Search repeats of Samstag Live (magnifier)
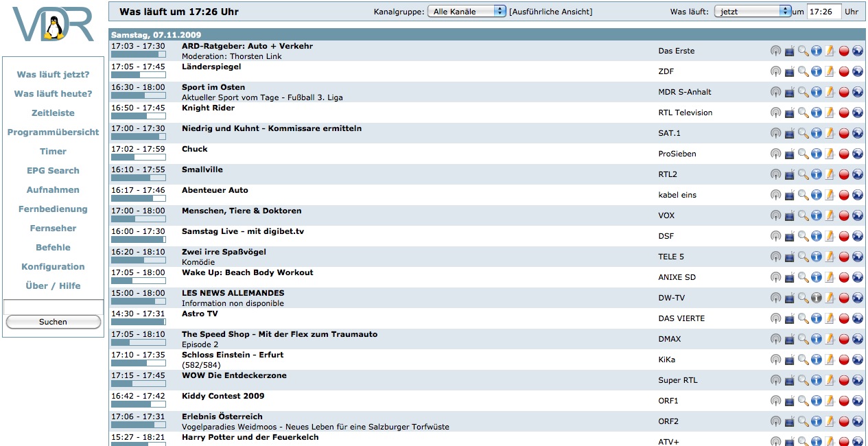This screenshot has width=868, height=446. click(803, 236)
